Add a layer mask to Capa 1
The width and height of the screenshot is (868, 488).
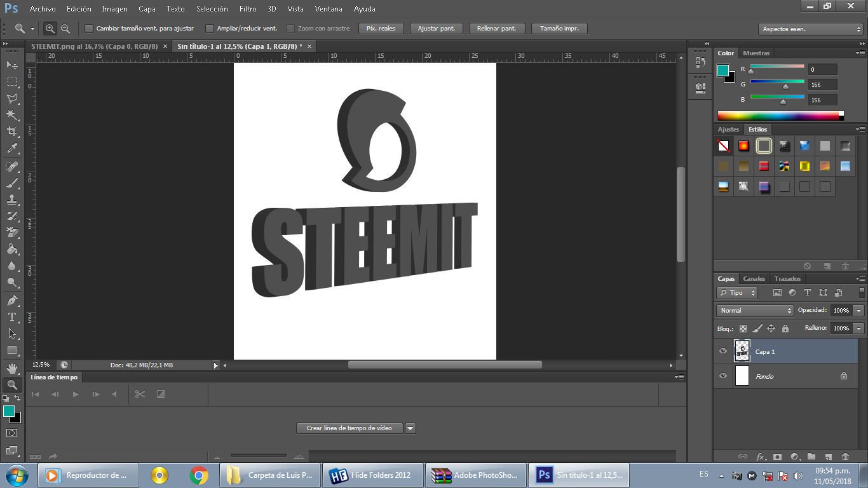tap(777, 456)
